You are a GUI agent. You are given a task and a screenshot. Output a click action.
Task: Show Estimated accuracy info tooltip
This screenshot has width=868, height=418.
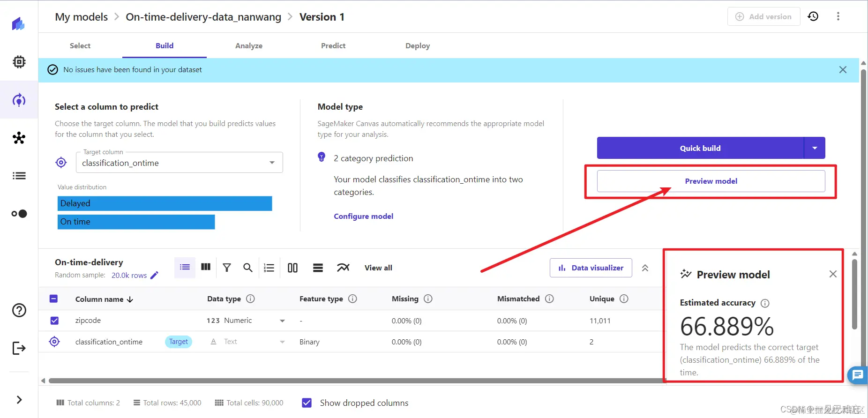pyautogui.click(x=765, y=303)
